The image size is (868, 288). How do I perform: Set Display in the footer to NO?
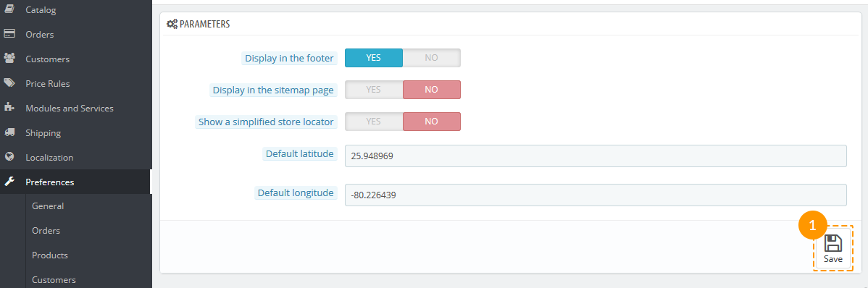pos(431,57)
